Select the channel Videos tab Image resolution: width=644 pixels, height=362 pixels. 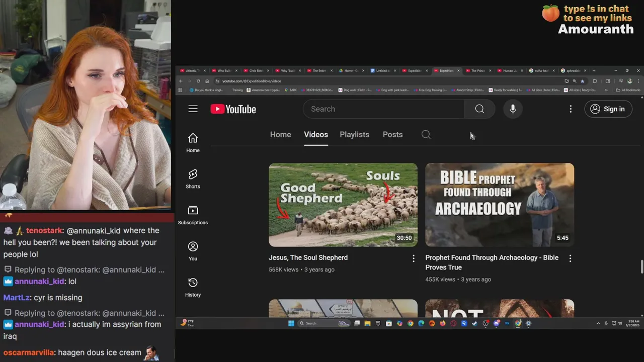[316, 135]
